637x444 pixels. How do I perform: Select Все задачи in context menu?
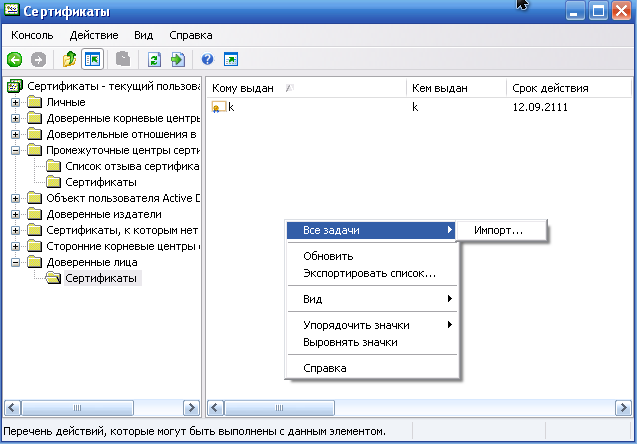[x=371, y=230]
